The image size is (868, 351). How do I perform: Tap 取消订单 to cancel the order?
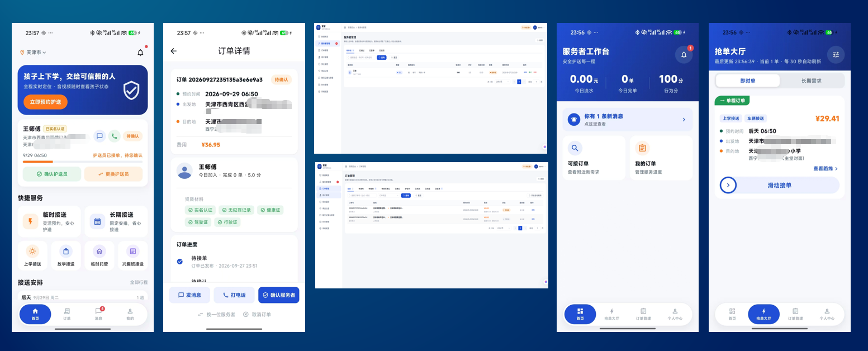click(x=257, y=315)
